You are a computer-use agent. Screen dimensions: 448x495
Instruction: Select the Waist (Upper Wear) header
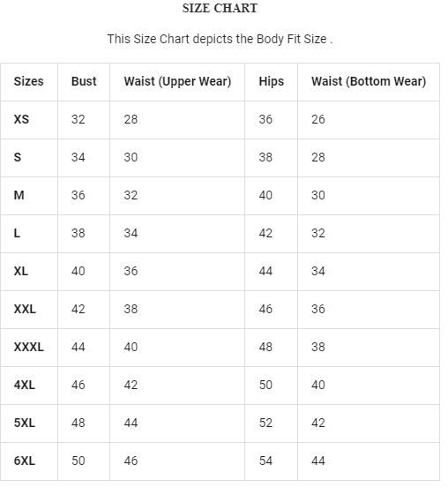(x=177, y=81)
